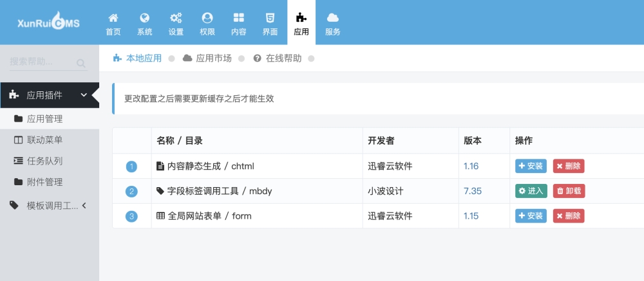Click row number 3 badge
The width and height of the screenshot is (644, 281).
click(131, 216)
